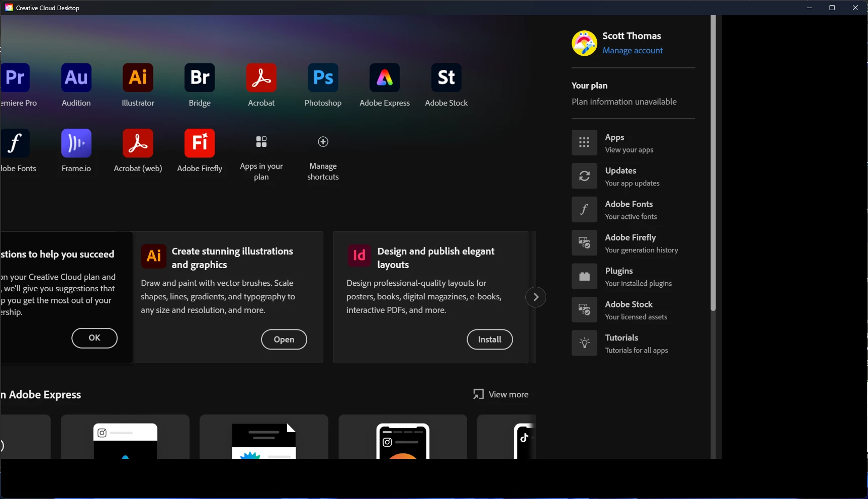
Task: Open Apps in the account panel
Action: pyautogui.click(x=633, y=143)
